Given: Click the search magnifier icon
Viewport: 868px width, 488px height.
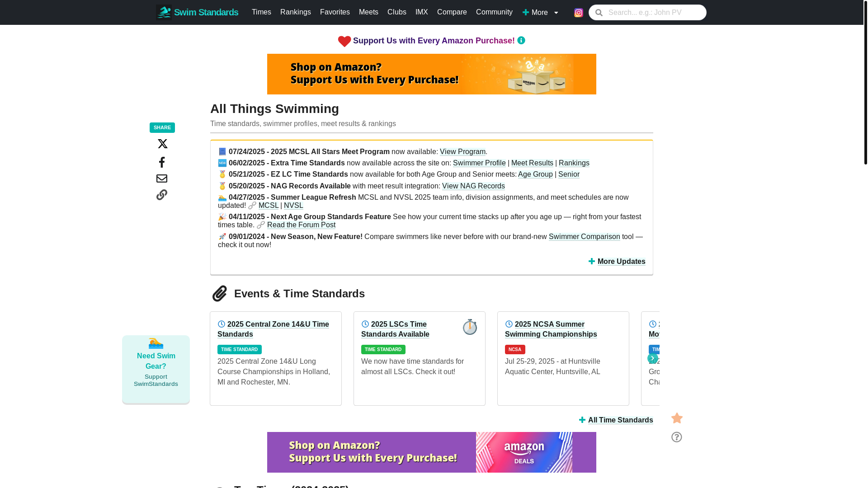Looking at the screenshot, I should 599,13.
